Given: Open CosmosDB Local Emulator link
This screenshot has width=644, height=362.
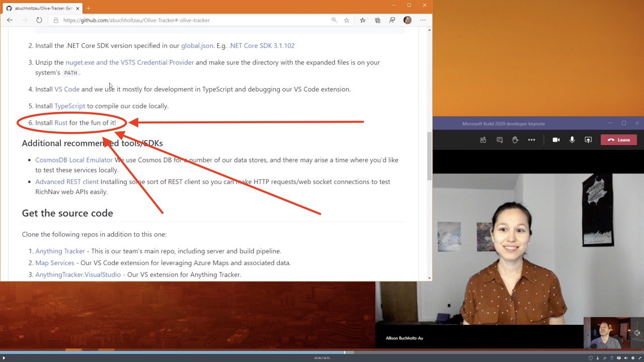Looking at the screenshot, I should pyautogui.click(x=74, y=160).
